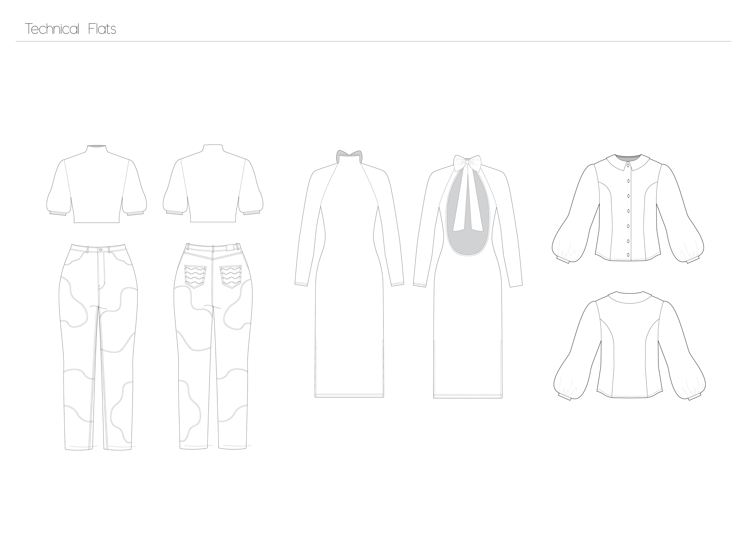The height and width of the screenshot is (560, 747).
Task: Select the open-back dress drawing
Action: 468,321
